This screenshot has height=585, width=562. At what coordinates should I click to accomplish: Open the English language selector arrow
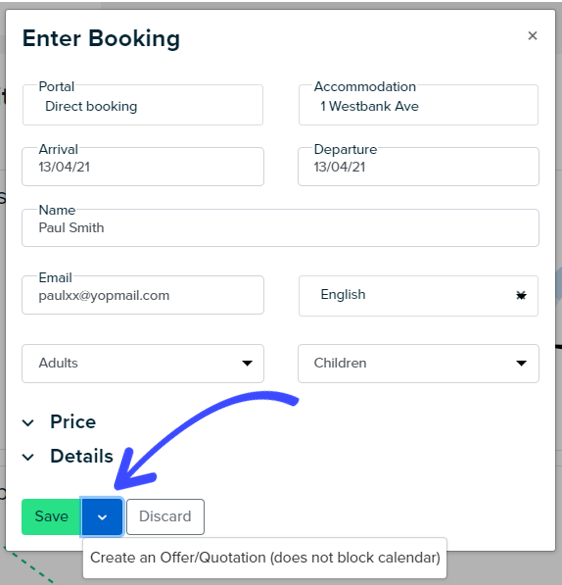coord(521,295)
